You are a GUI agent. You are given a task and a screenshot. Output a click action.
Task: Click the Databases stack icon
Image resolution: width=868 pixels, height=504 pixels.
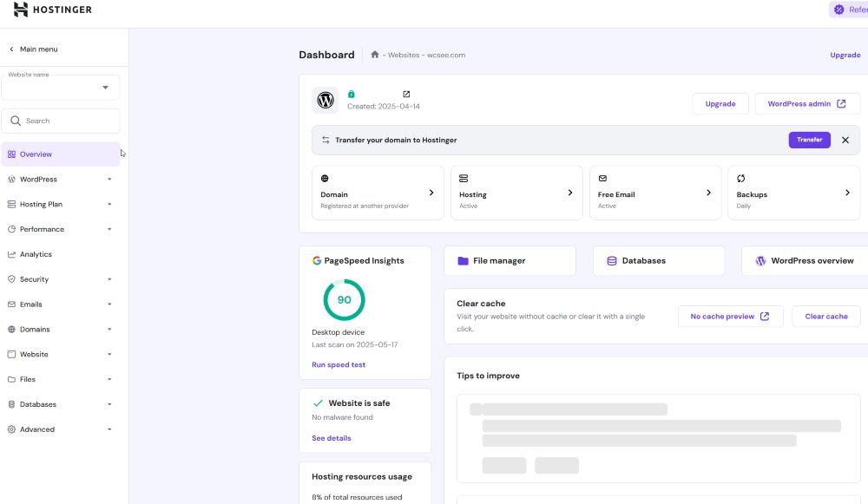tap(612, 261)
